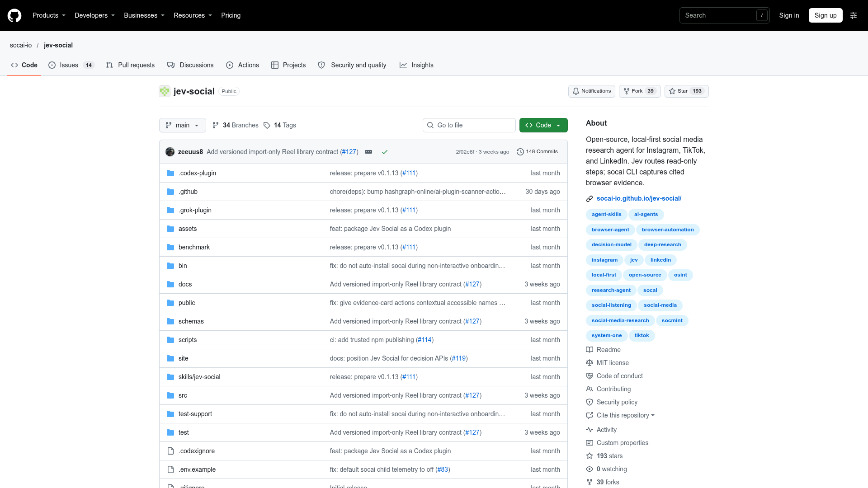
Task: Click the Sign in link
Action: (x=789, y=15)
